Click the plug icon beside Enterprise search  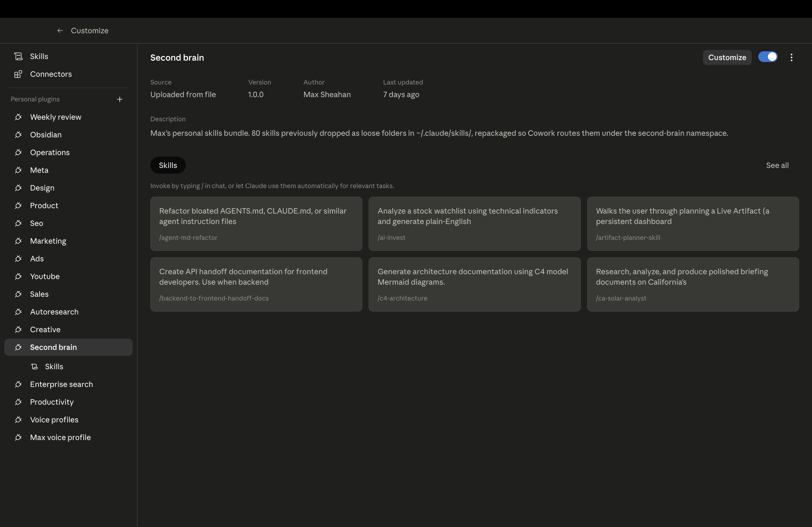pos(19,384)
